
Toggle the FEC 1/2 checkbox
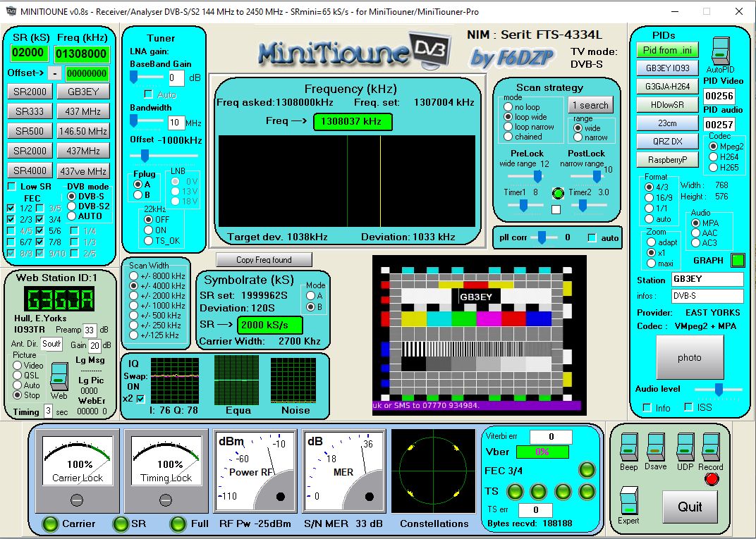(11, 208)
